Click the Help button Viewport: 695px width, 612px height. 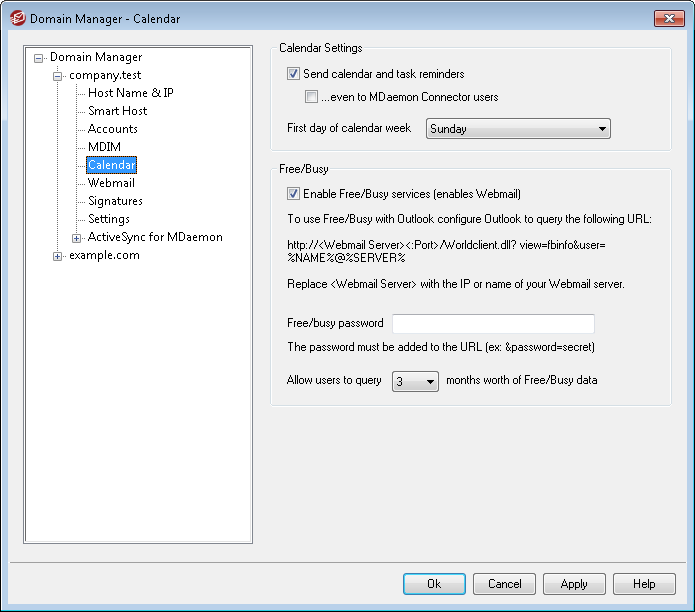[x=644, y=584]
